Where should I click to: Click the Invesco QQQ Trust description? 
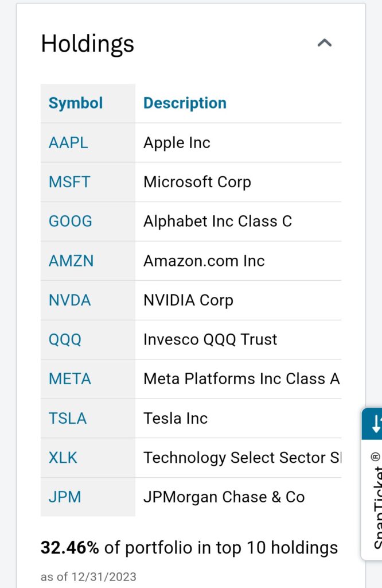[210, 339]
